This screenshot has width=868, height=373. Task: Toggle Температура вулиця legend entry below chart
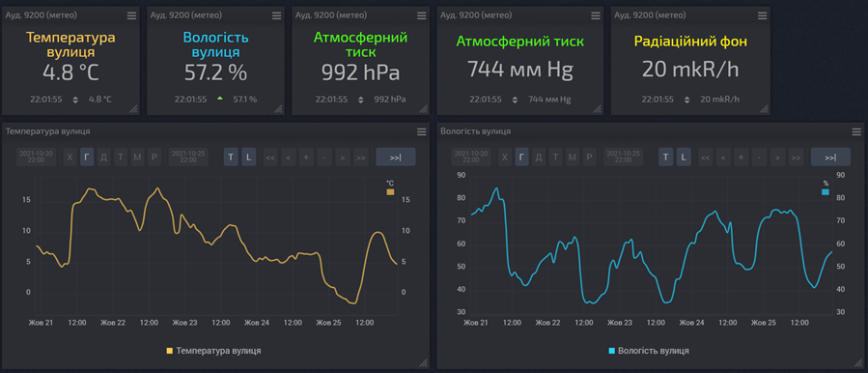tap(213, 351)
